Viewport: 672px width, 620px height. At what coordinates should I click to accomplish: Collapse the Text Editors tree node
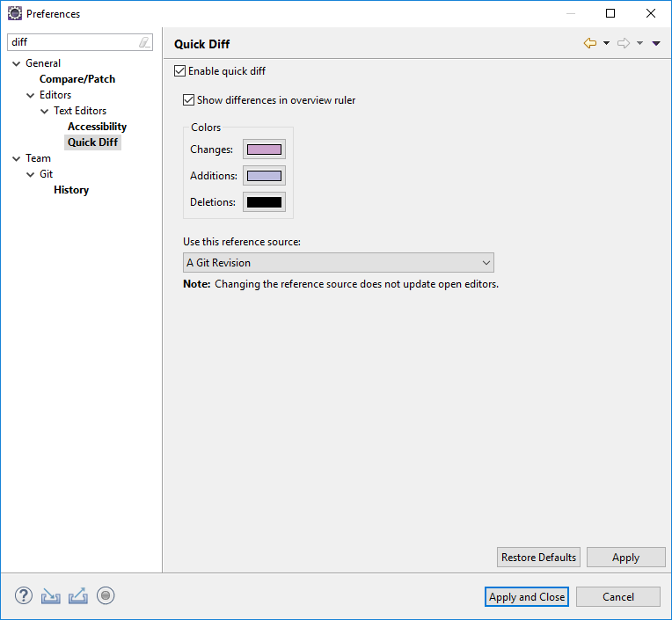45,111
